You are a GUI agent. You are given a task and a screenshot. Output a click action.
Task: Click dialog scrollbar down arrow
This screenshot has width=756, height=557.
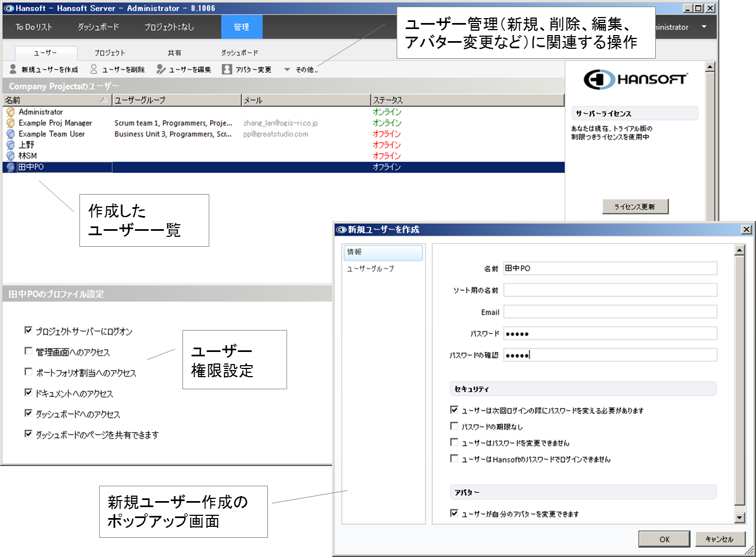tap(740, 518)
